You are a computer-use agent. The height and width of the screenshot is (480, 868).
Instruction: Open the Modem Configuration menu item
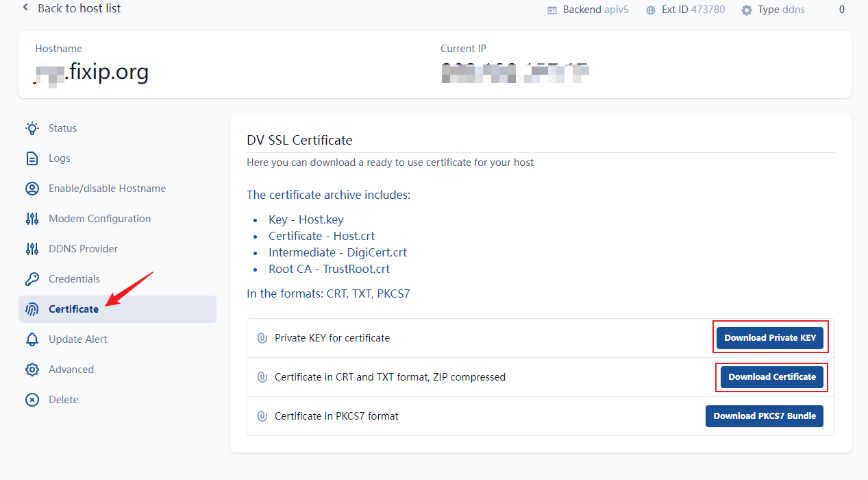(99, 219)
